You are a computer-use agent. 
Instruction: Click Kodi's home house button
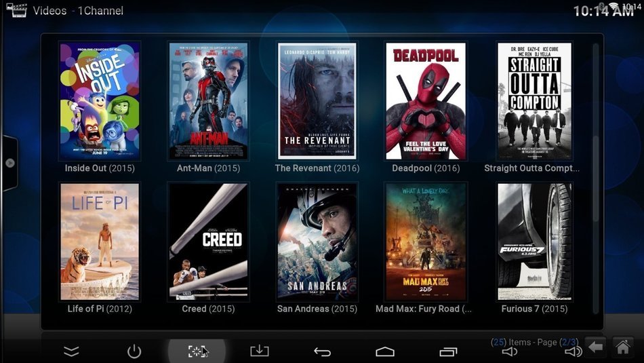(622, 347)
